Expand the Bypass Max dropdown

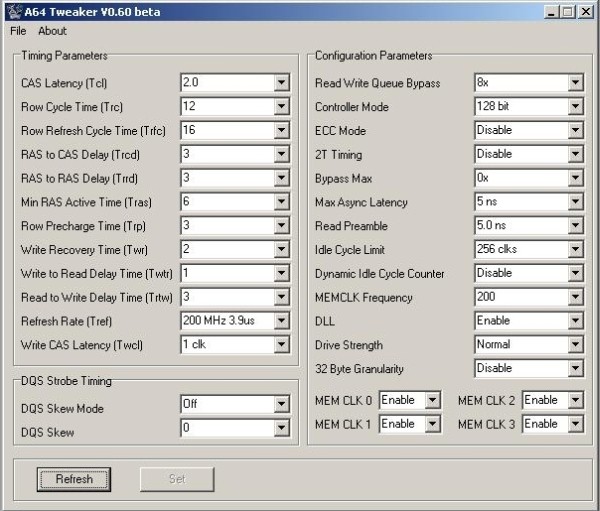coord(575,178)
